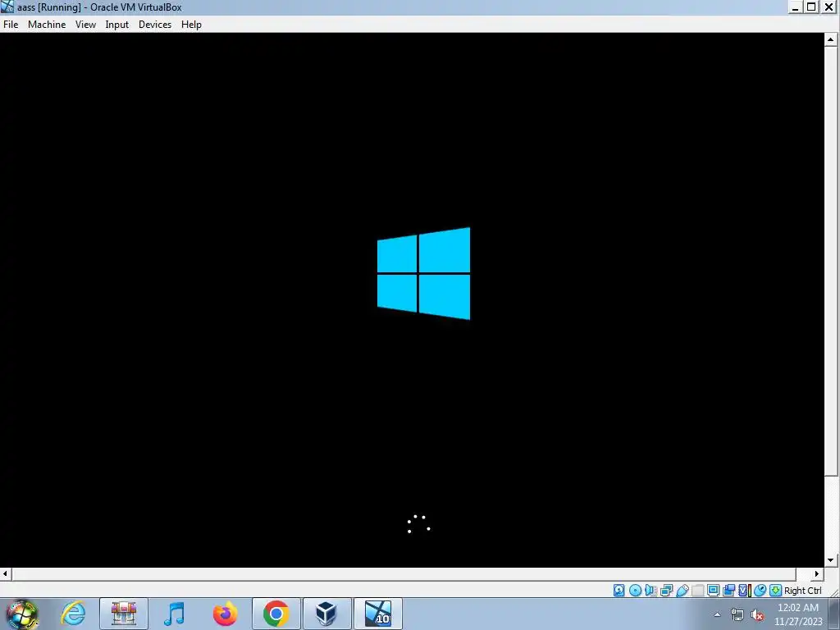Image resolution: width=840 pixels, height=630 pixels.
Task: Open the Devices menu
Action: click(x=155, y=25)
